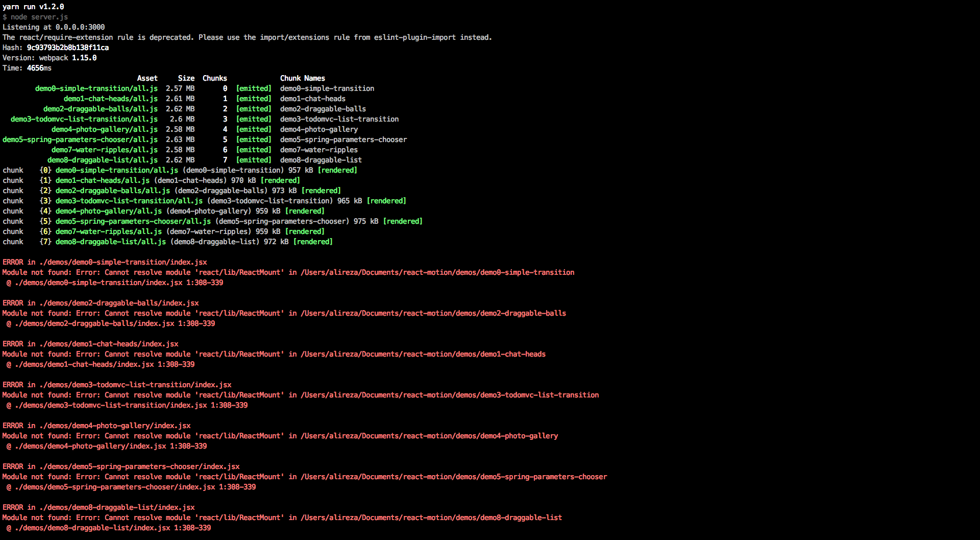Click the [rendered] tag for demo1-chat-heads chunk
The width and height of the screenshot is (980, 540).
(x=280, y=180)
